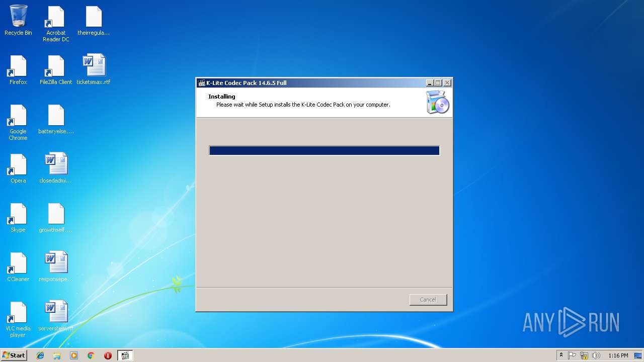Select the Google Chrome desktop shortcut

(x=18, y=122)
